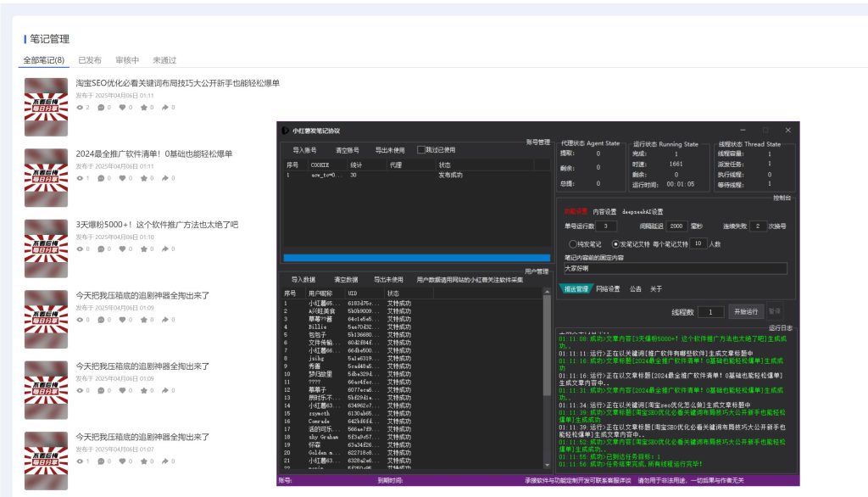868x497 pixels.
Task: Select the 发笔记艾特 radio option
Action: click(x=615, y=243)
